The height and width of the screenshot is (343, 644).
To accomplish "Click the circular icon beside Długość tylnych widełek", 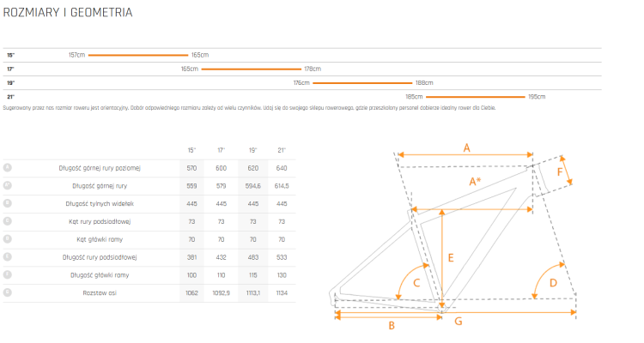I will (x=8, y=203).
